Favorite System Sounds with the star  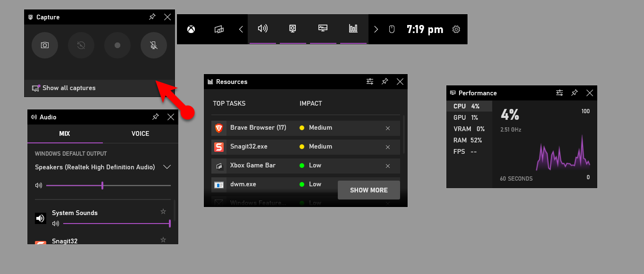pos(163,211)
